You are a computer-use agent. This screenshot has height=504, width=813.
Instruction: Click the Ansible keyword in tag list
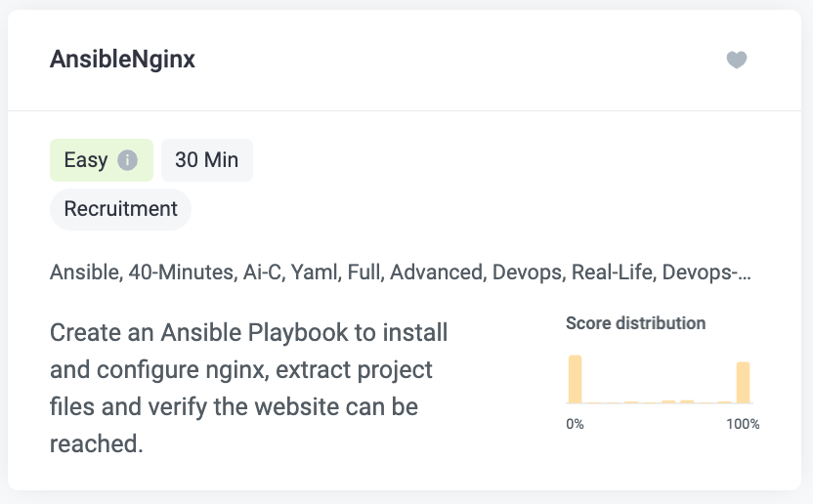point(84,273)
